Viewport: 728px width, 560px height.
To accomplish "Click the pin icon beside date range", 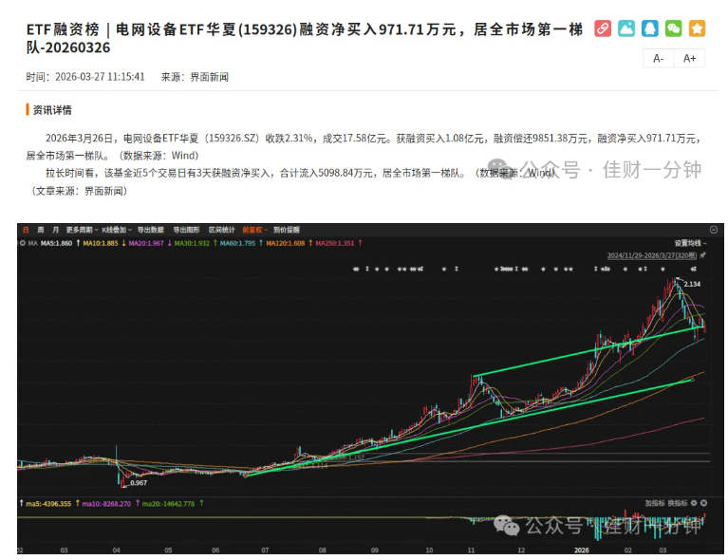I will (703, 255).
